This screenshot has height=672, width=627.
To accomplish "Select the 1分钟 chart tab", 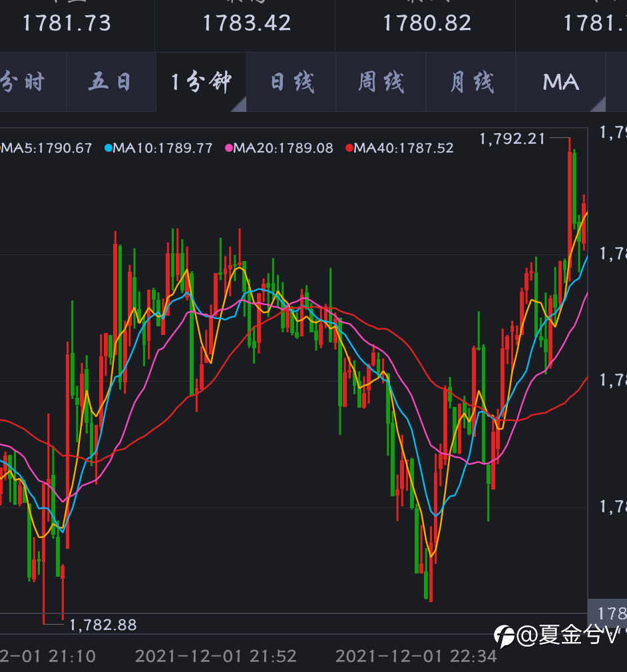I will point(201,82).
